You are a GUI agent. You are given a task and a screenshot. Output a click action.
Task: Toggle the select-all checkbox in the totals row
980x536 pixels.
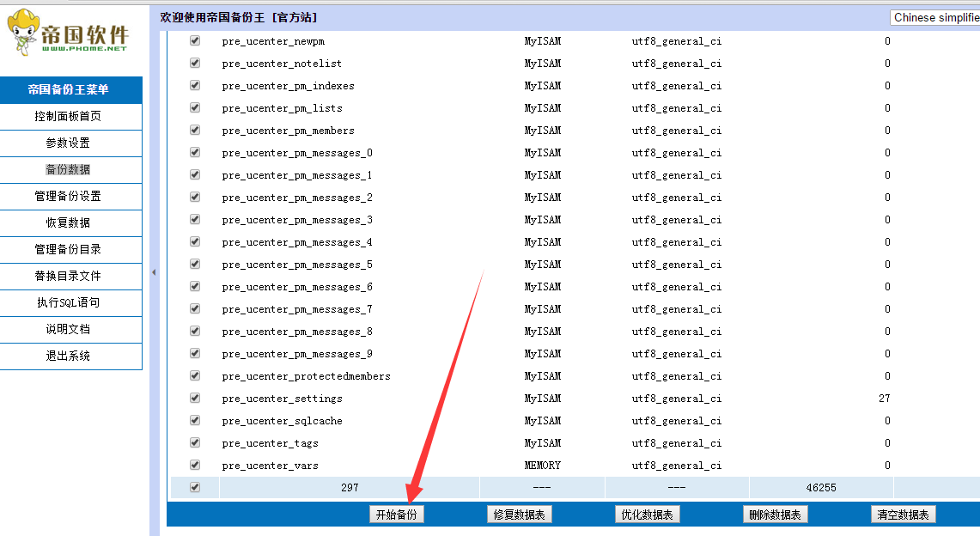195,488
